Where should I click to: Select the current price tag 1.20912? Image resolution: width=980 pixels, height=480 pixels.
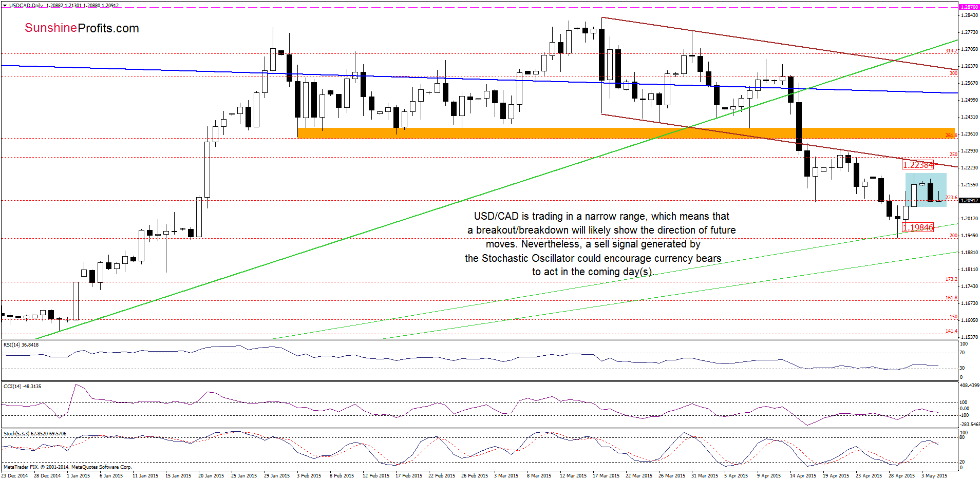tap(969, 201)
